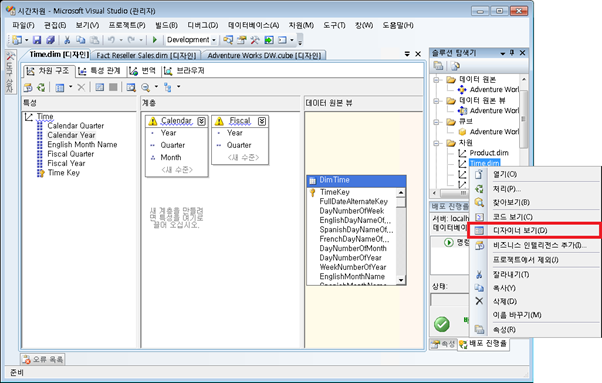
Task: Click the Copy icon in the main toolbar
Action: (81, 40)
